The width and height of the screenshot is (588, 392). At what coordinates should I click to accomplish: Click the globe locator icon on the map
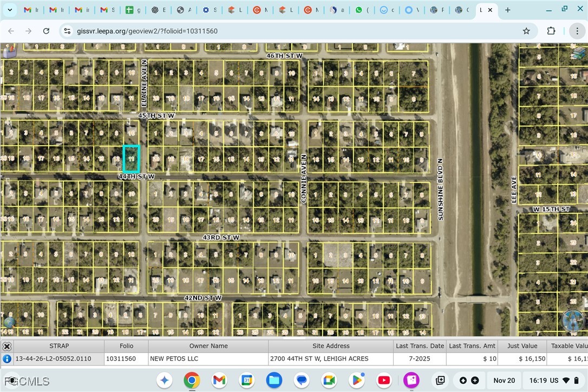pos(9,322)
